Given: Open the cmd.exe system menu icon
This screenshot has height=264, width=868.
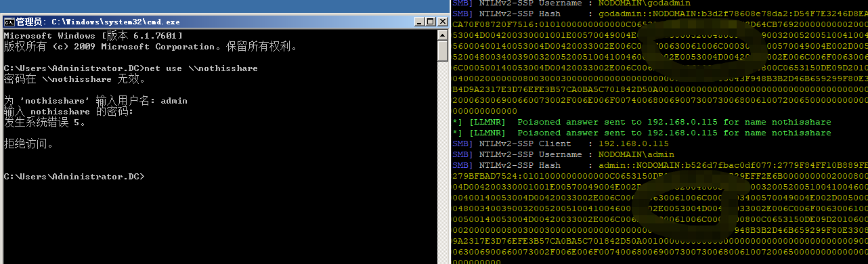Looking at the screenshot, I should (x=9, y=22).
